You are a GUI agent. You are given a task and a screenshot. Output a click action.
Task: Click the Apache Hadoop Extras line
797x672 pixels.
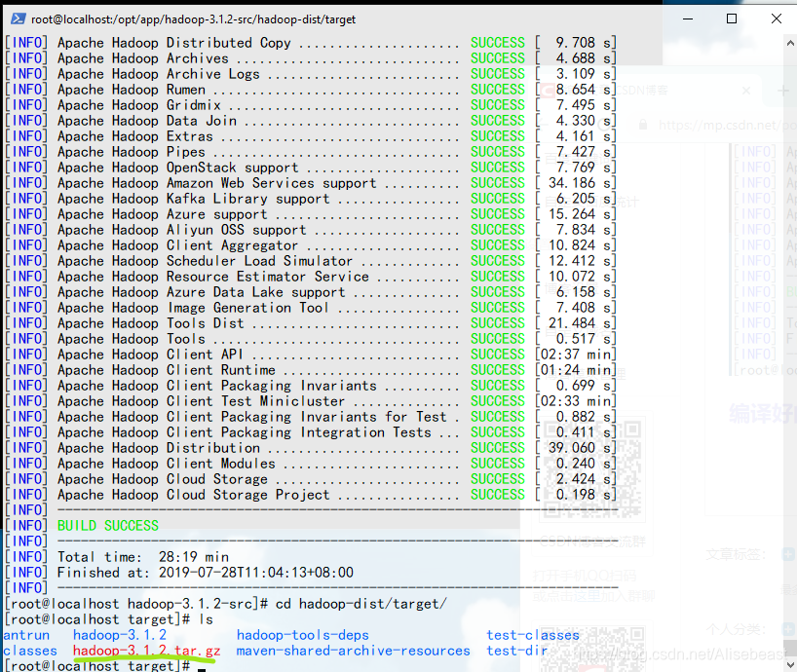(x=310, y=136)
